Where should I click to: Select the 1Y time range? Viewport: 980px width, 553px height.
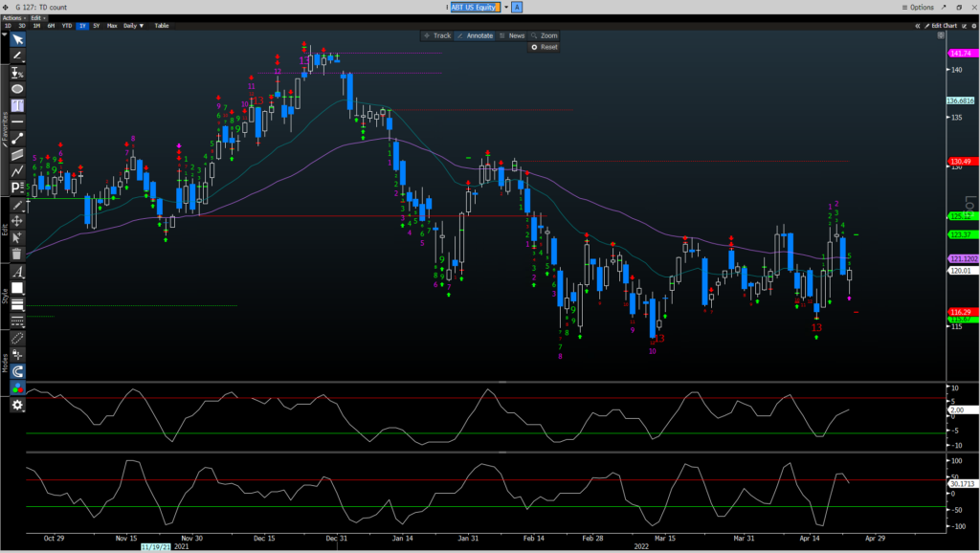coord(82,26)
